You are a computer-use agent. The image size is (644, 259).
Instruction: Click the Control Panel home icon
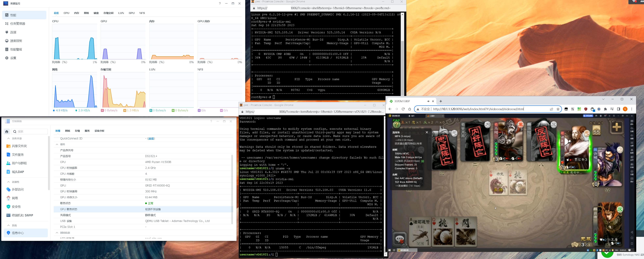pyautogui.click(x=7, y=132)
